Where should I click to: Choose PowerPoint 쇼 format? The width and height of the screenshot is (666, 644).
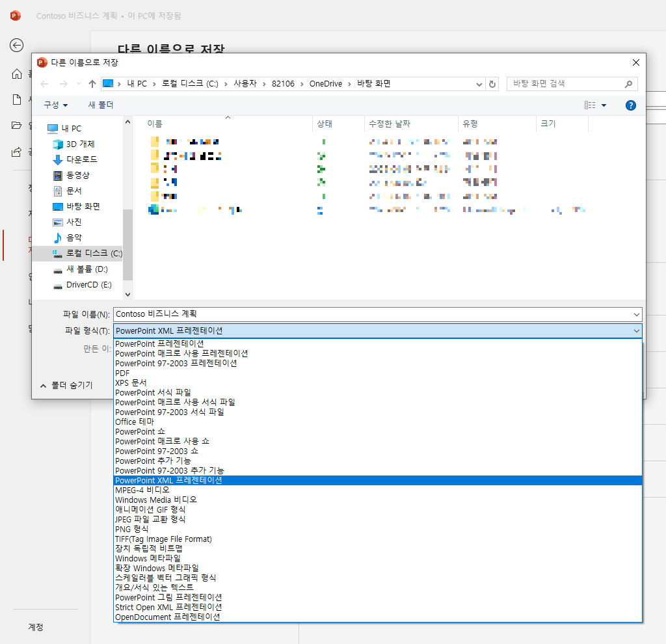tap(378, 431)
